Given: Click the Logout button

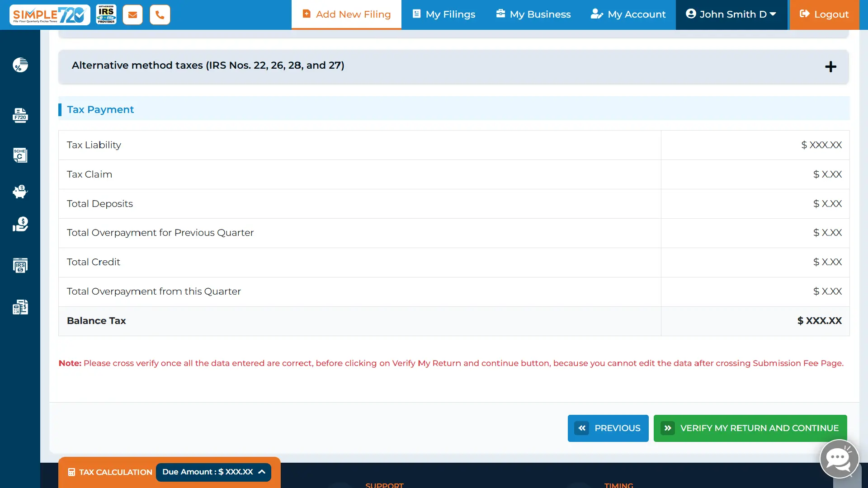Looking at the screenshot, I should 824,14.
